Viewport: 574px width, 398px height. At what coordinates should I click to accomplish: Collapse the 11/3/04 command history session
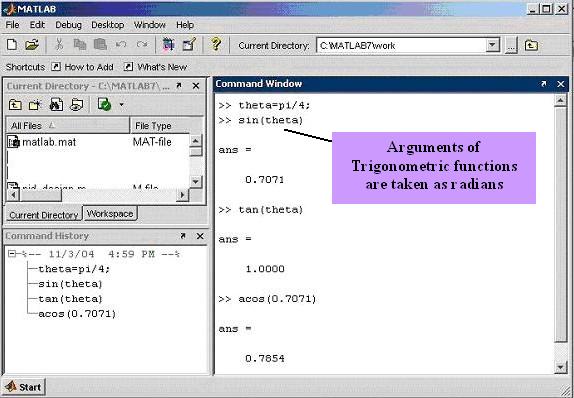(x=12, y=253)
